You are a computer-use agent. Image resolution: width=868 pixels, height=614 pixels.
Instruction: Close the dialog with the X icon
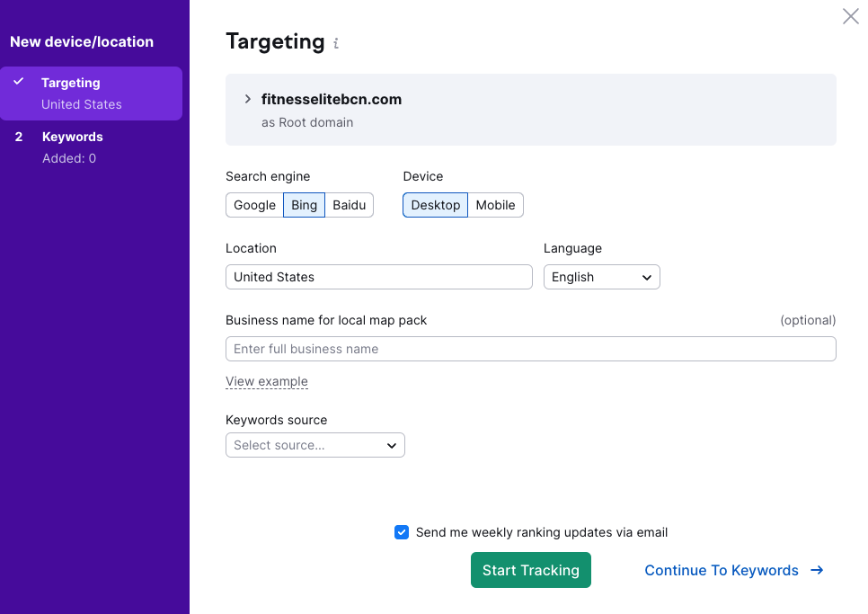tap(850, 16)
